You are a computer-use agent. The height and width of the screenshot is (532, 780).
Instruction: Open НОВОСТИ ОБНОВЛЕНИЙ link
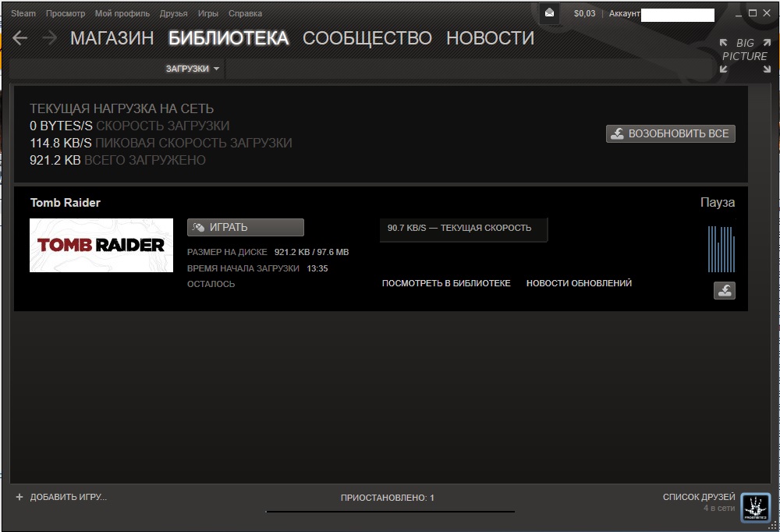579,283
